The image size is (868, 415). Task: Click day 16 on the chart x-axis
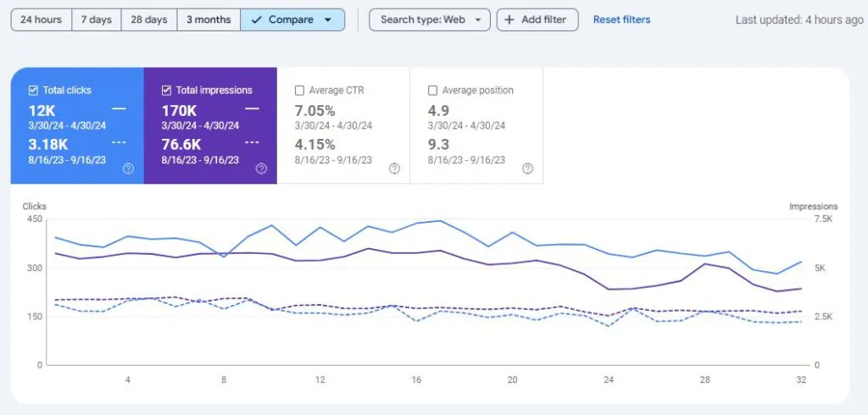(x=416, y=380)
